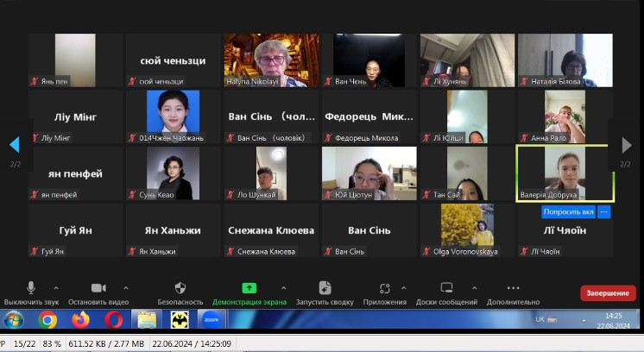Image resolution: width=644 pixels, height=352 pixels.
Task: Select Лі Юйци video tile
Action: (467, 117)
